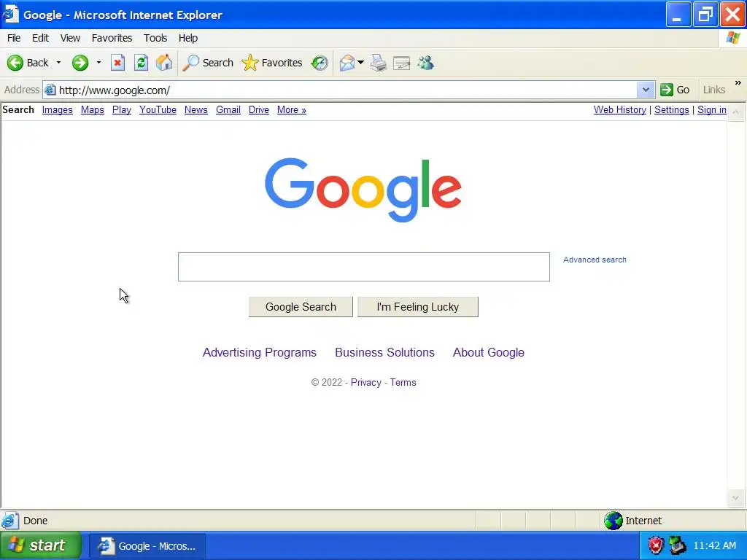
Task: Expand the address bar dropdown list
Action: 646,90
